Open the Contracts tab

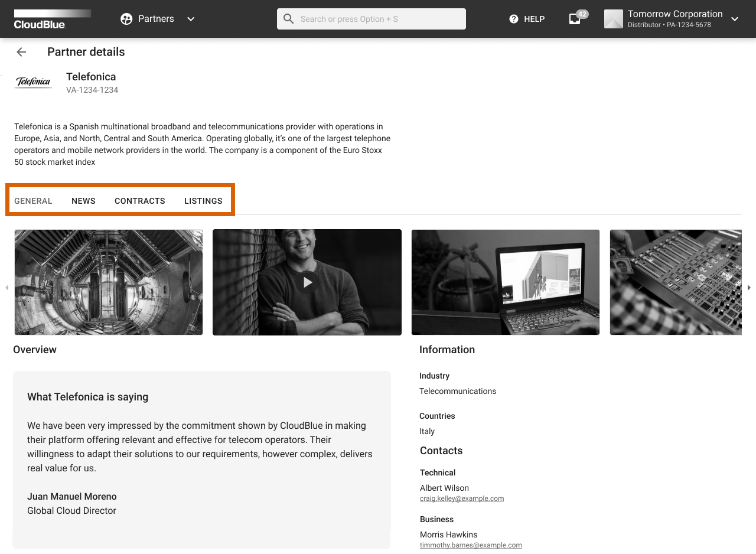point(140,201)
